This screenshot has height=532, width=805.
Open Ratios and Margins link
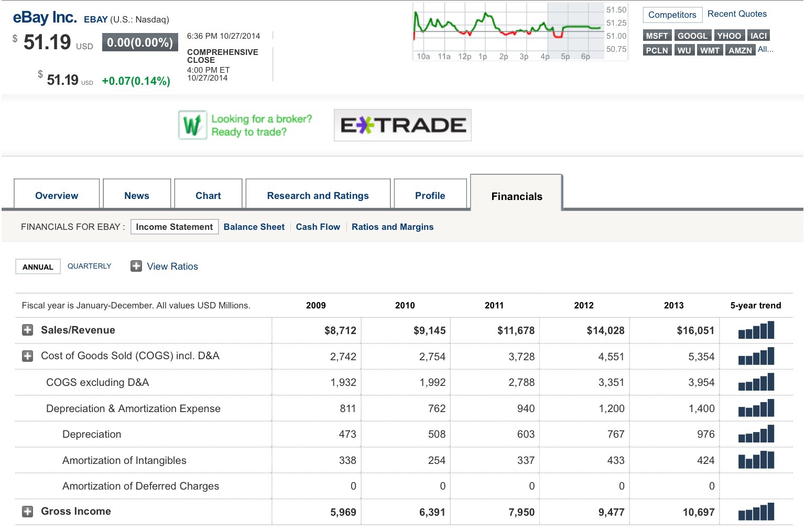pyautogui.click(x=393, y=227)
